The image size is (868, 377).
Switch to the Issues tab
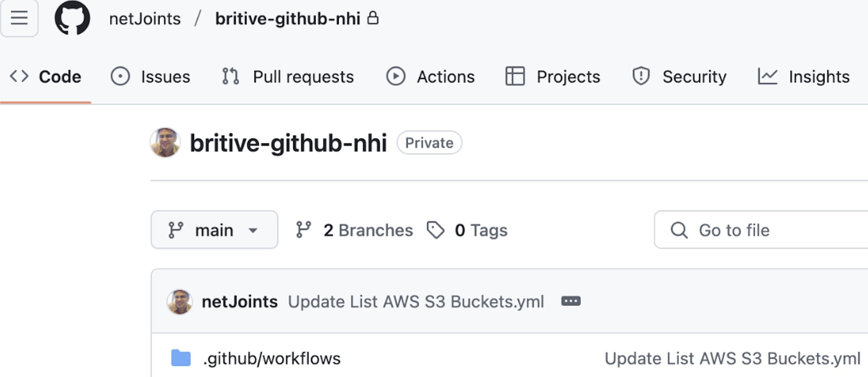tap(150, 77)
